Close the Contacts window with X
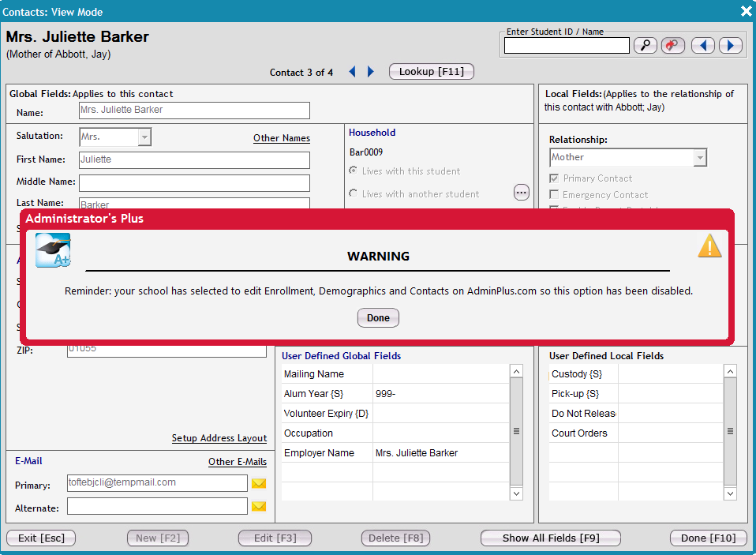This screenshot has width=756, height=555. coord(747,11)
